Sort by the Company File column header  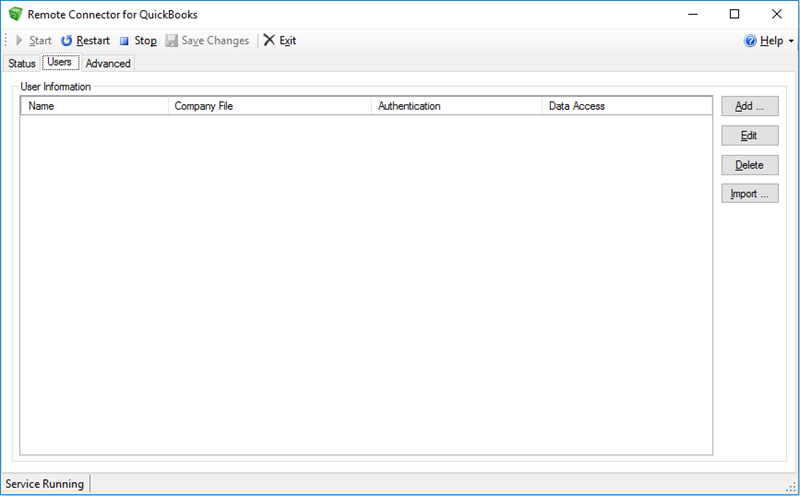[269, 106]
